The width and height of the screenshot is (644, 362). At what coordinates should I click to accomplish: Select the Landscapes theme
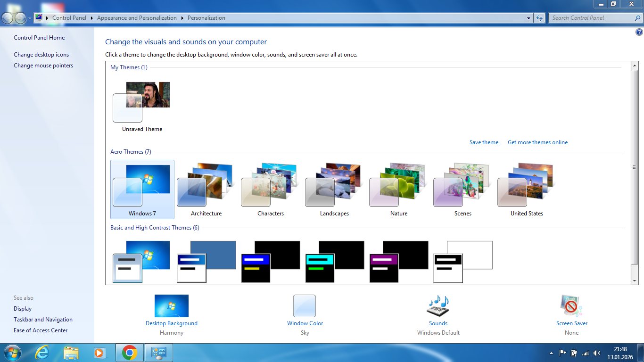[x=334, y=189]
